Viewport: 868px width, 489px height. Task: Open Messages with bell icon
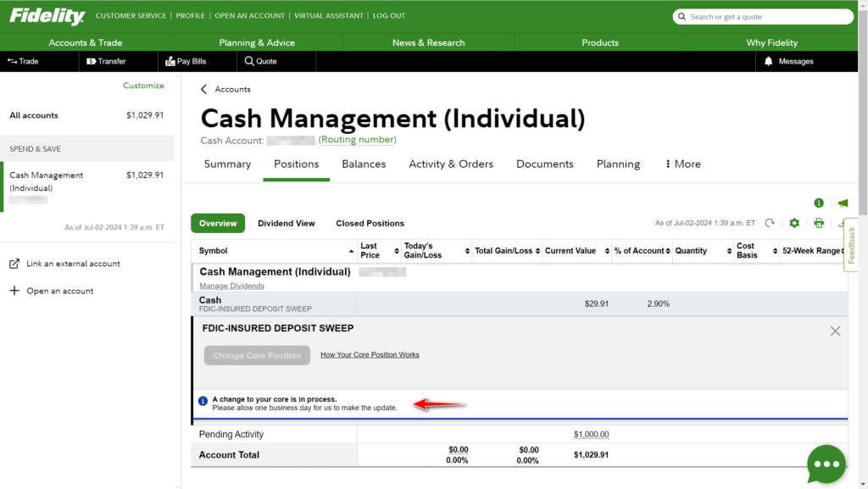[x=789, y=61]
